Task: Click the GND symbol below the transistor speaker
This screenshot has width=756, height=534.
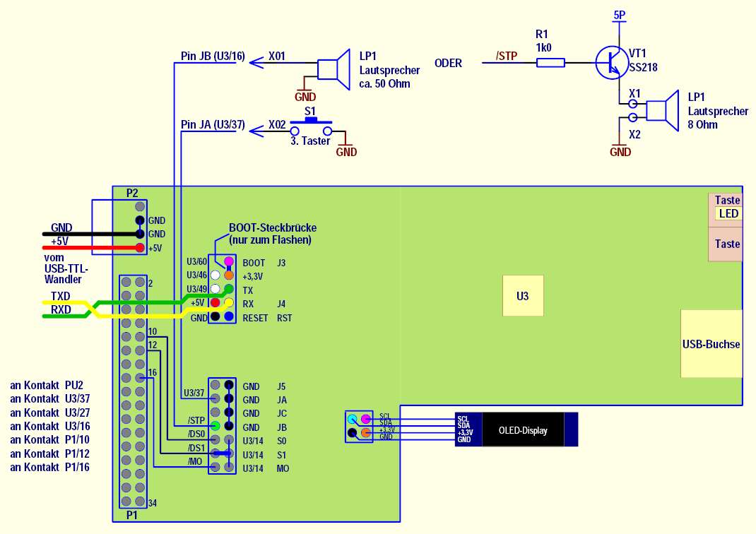Action: point(620,151)
